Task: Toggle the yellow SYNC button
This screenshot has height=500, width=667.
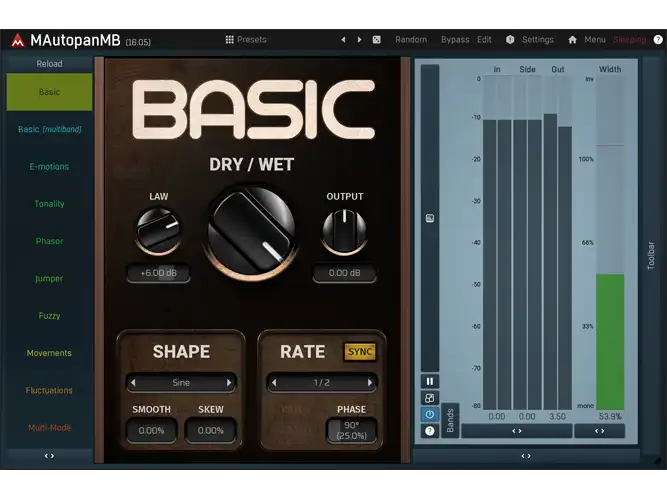Action: (x=360, y=352)
